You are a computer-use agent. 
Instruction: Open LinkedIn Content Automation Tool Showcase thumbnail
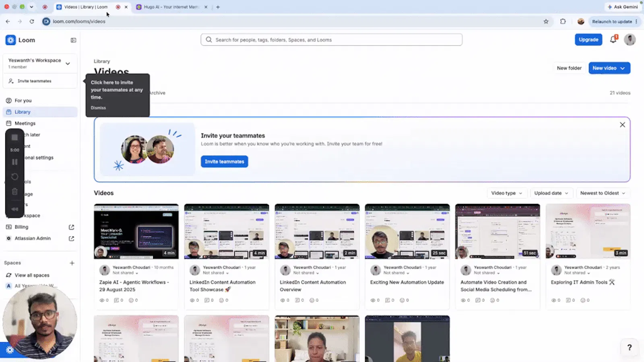pyautogui.click(x=227, y=231)
